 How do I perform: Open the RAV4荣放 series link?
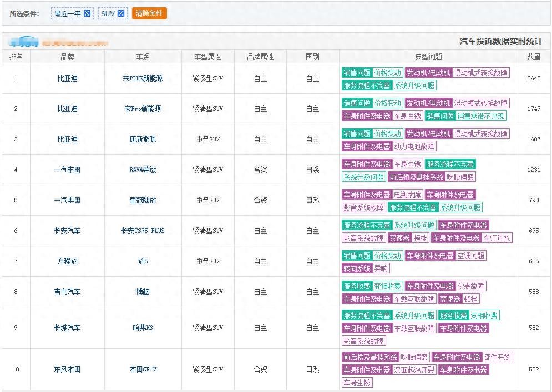143,170
